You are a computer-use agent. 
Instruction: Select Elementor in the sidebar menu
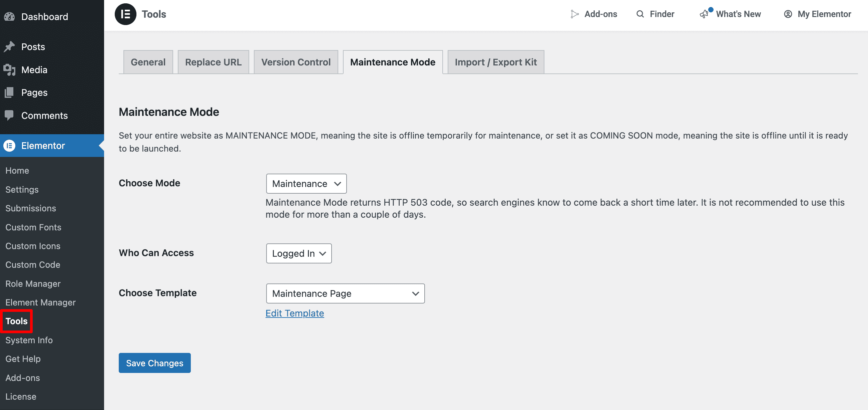52,146
